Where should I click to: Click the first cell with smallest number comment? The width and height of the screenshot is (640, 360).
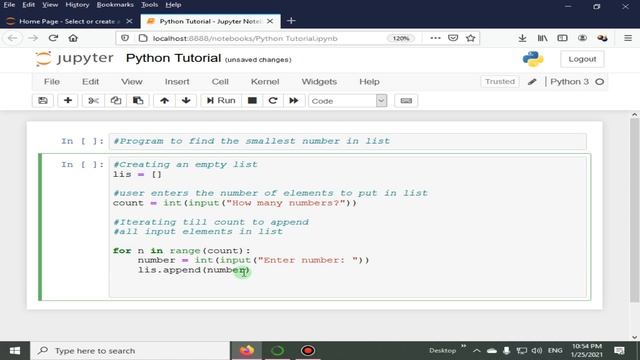pos(347,141)
